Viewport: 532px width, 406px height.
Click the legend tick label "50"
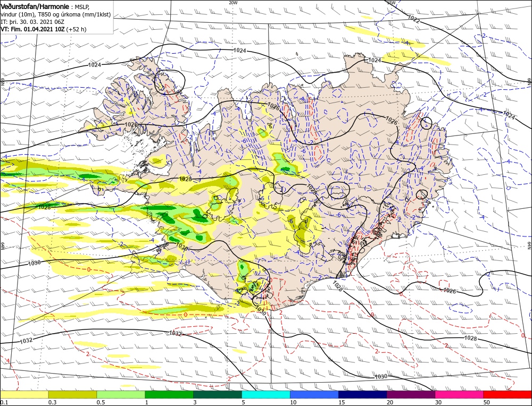tap(487, 402)
